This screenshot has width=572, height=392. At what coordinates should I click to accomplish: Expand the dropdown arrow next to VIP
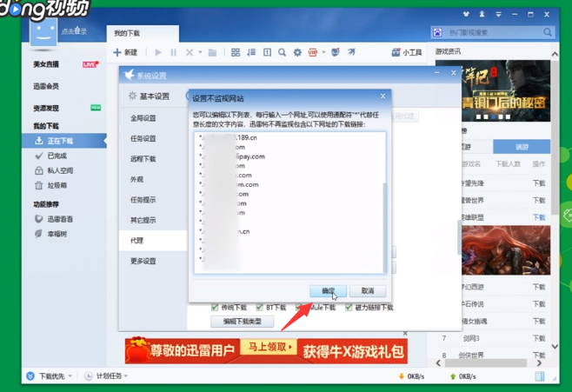pos(323,52)
